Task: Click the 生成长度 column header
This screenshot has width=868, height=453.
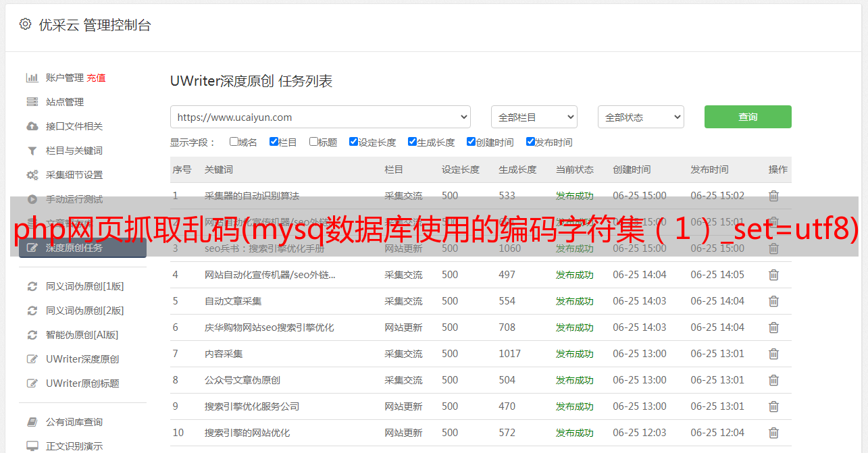Action: click(x=517, y=169)
